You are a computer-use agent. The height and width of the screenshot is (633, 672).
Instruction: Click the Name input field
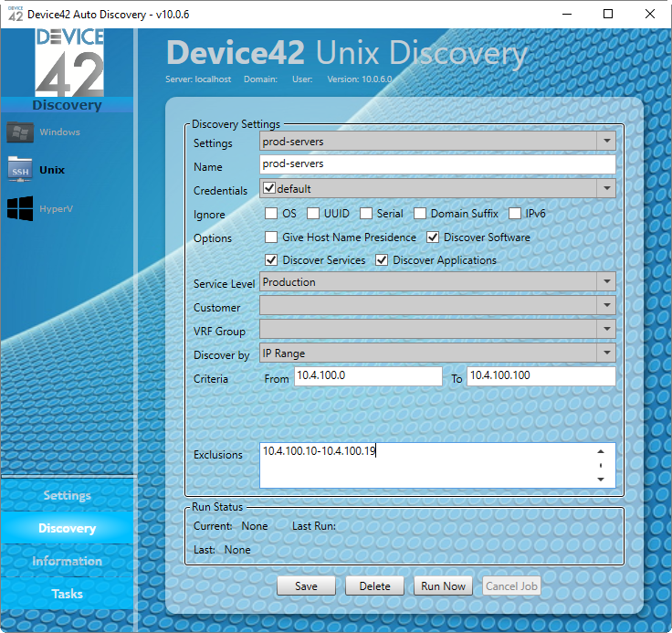437,164
